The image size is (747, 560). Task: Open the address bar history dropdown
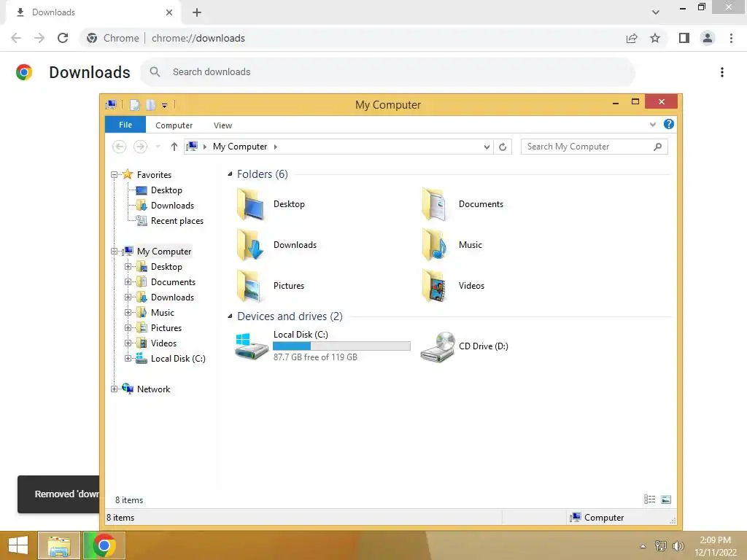pos(487,147)
